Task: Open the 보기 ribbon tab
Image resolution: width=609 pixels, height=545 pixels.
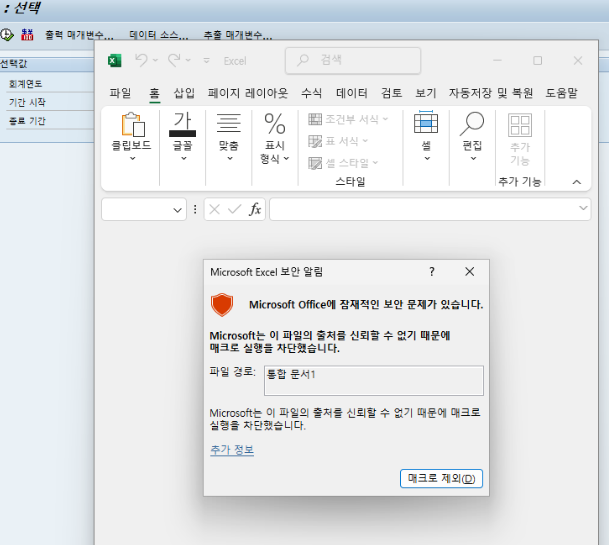Action: pyautogui.click(x=426, y=93)
